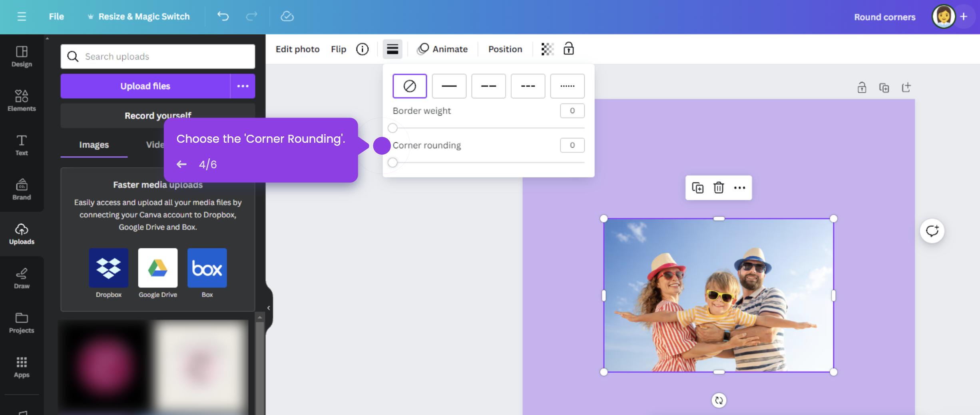Viewport: 980px width, 415px height.
Task: Select the solid border style
Action: click(449, 86)
